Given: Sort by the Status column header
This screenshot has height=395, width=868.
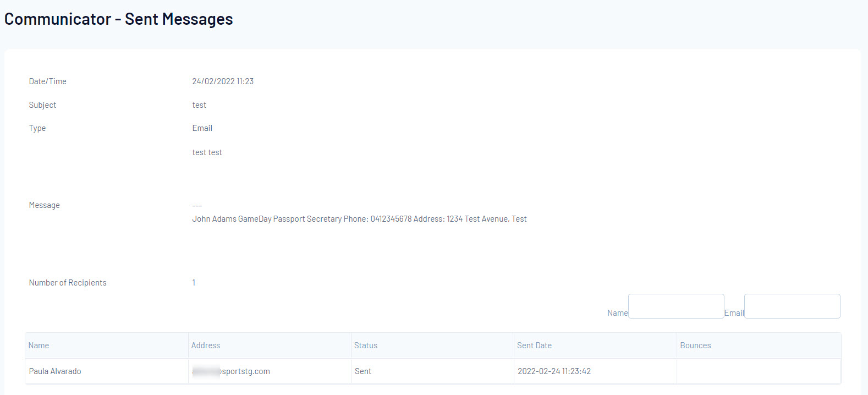Looking at the screenshot, I should point(432,345).
